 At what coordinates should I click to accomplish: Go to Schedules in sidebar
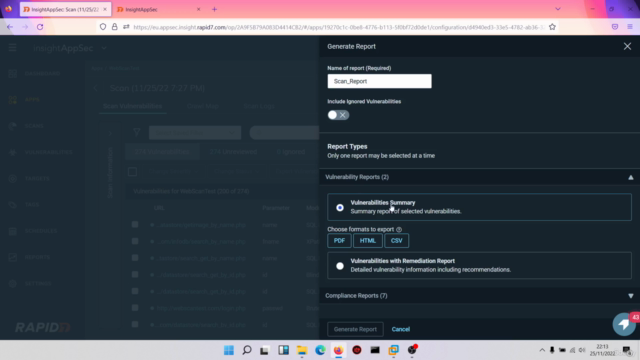click(x=41, y=231)
